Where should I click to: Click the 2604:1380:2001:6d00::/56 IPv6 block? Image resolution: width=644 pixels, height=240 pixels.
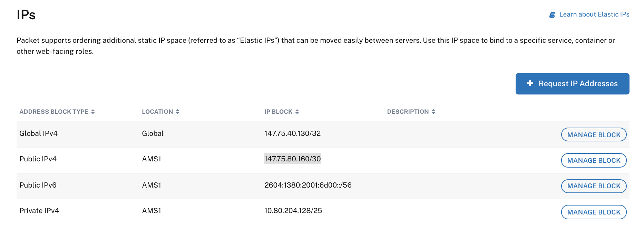click(x=308, y=185)
